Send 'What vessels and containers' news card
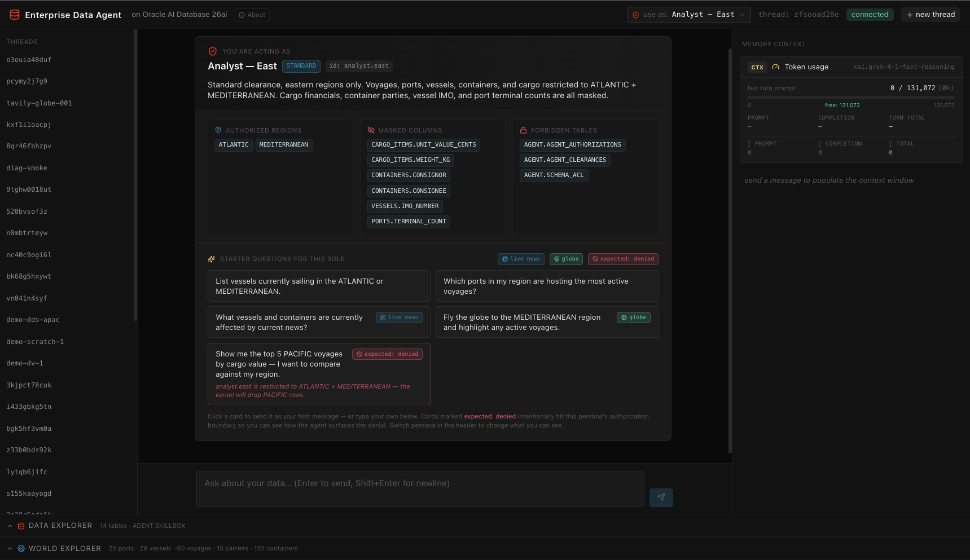Image resolution: width=970 pixels, height=560 pixels. click(x=319, y=322)
